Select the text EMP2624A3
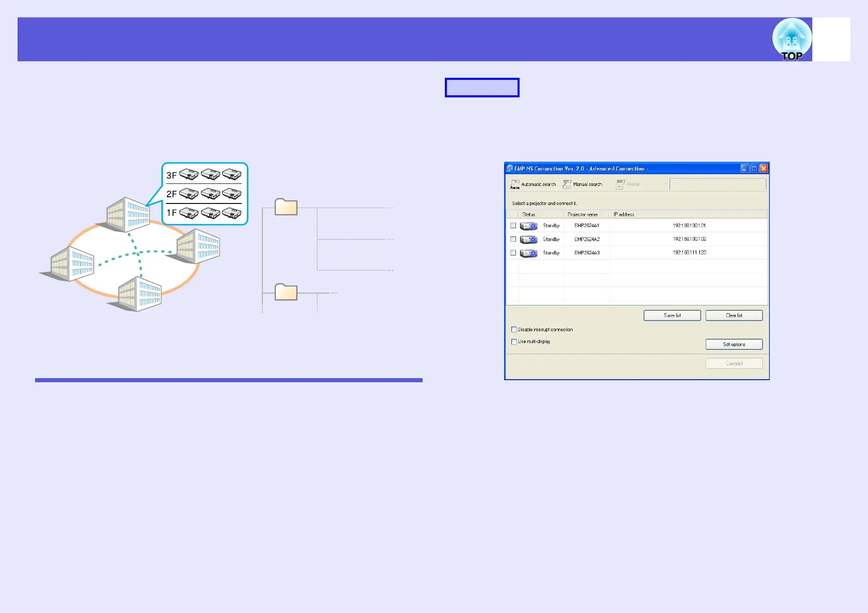Viewport: 868px width, 613px height. tap(587, 253)
